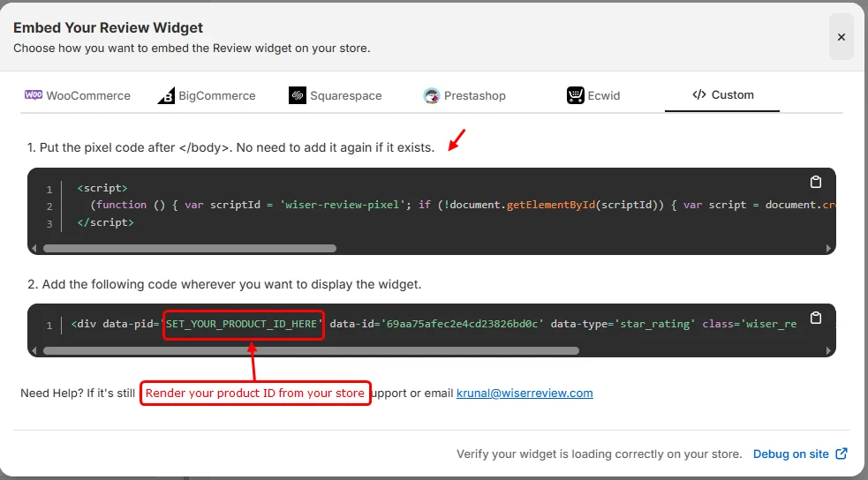Switch to the WooCommerce tab

point(78,95)
